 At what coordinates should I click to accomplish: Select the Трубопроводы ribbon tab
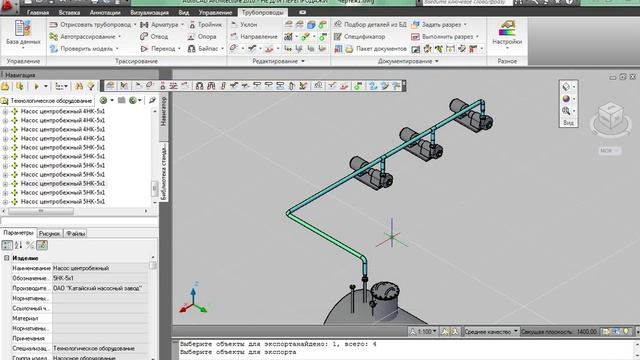point(262,12)
